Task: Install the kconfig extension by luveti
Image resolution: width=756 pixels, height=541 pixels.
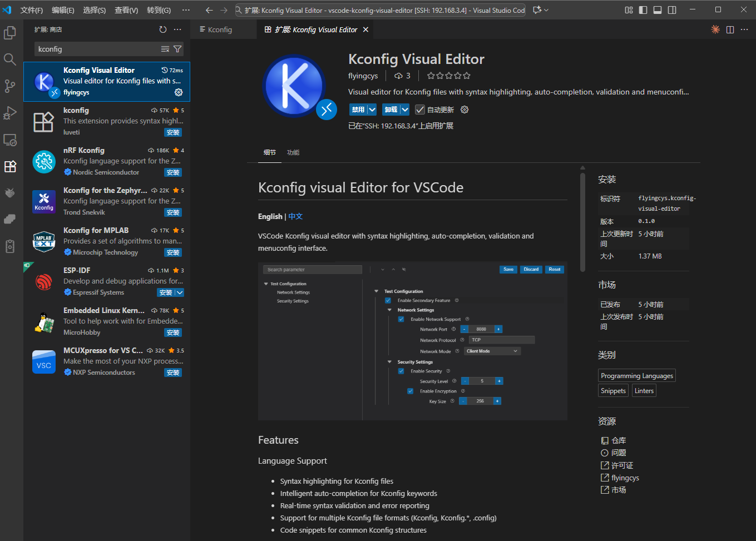Action: pos(173,132)
